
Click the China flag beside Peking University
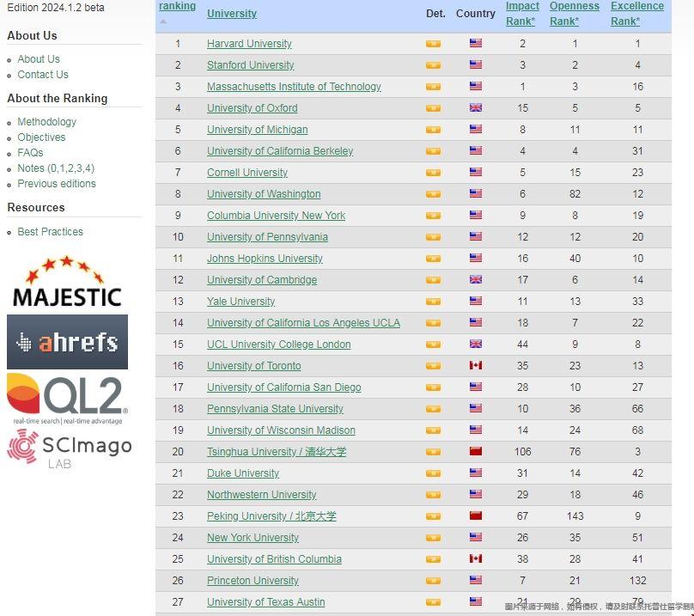coord(476,516)
